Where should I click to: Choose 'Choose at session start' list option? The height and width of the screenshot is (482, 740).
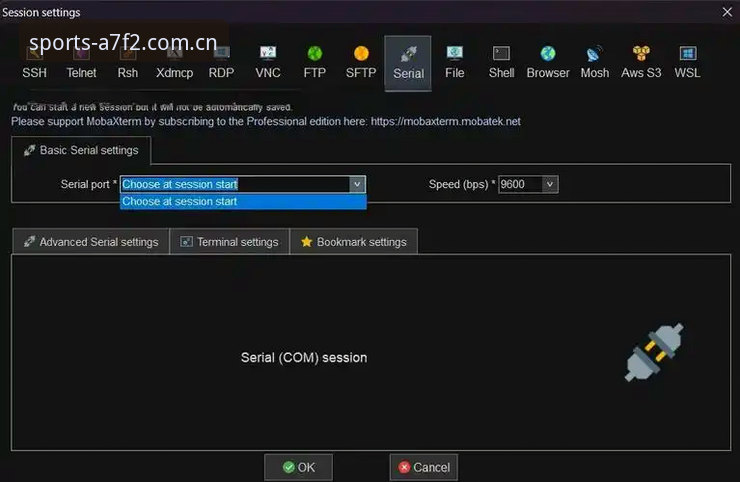point(243,202)
